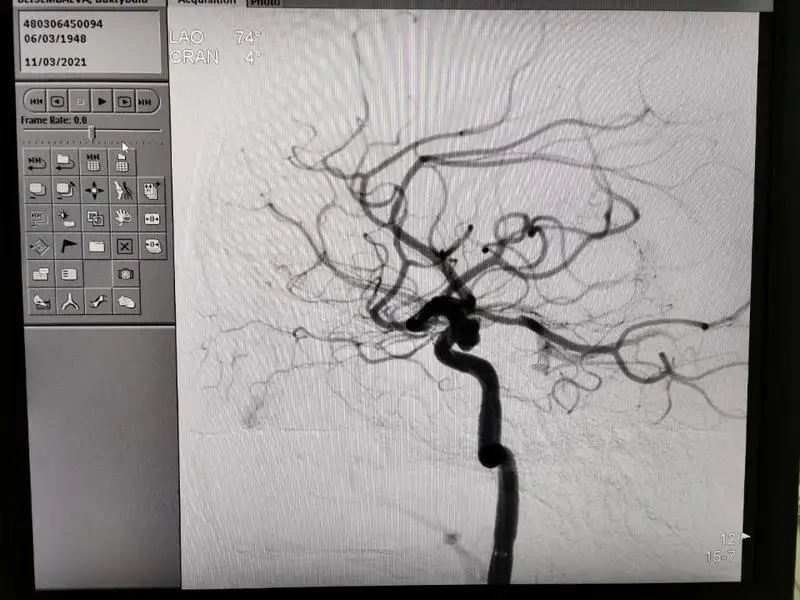Click the diamond rotate icon
This screenshot has width=800, height=600.
click(39, 247)
